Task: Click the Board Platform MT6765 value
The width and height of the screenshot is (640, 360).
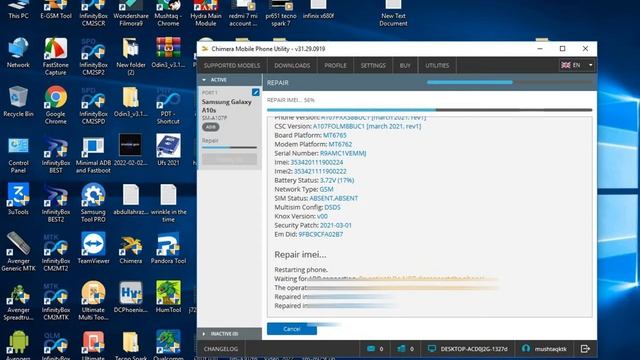Action: pos(335,136)
